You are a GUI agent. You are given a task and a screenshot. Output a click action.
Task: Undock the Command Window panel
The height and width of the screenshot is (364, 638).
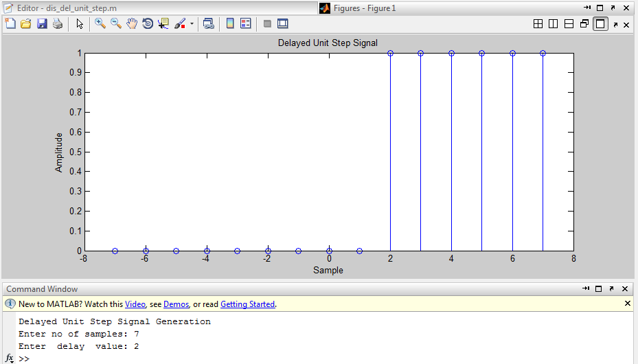(x=611, y=288)
